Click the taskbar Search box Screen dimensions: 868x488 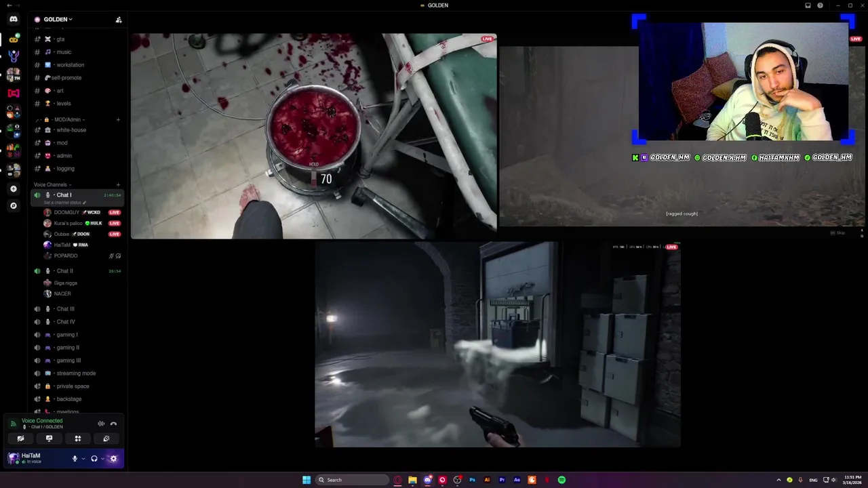pyautogui.click(x=353, y=480)
